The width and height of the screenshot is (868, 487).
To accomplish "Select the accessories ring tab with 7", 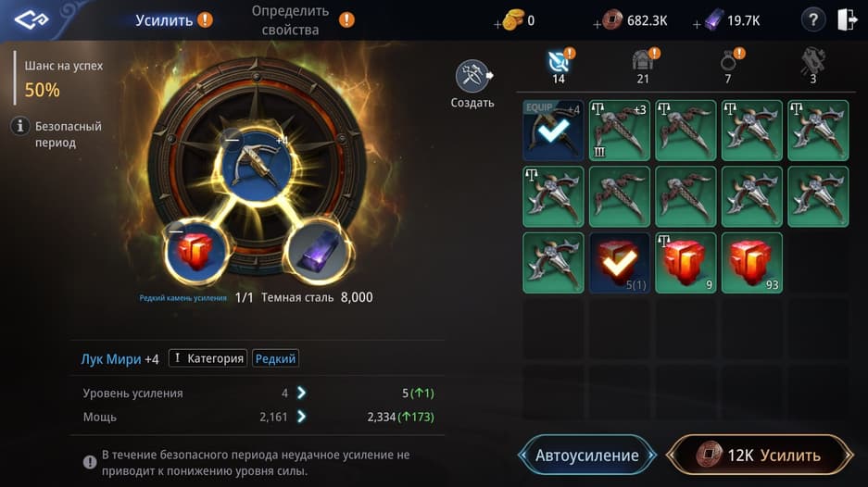I will [x=728, y=66].
